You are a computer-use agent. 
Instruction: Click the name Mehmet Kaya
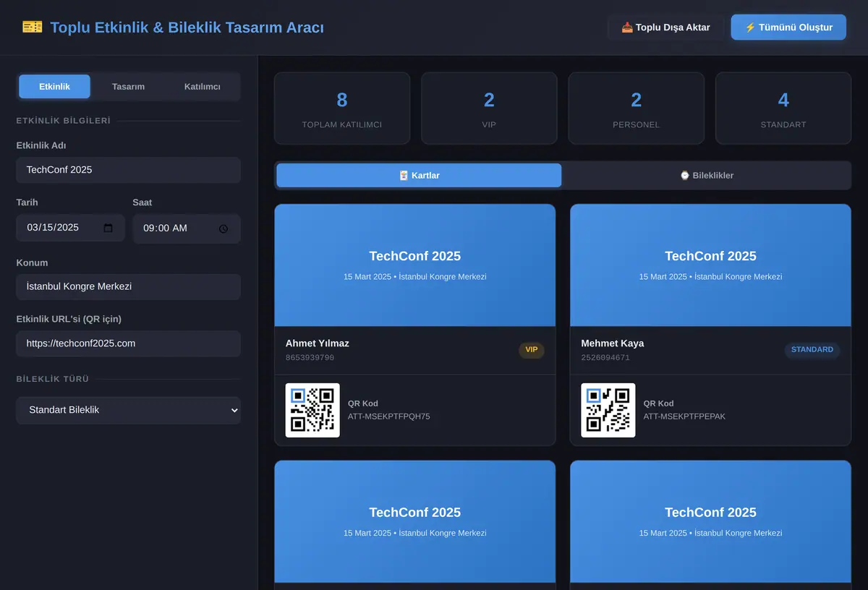(x=613, y=343)
